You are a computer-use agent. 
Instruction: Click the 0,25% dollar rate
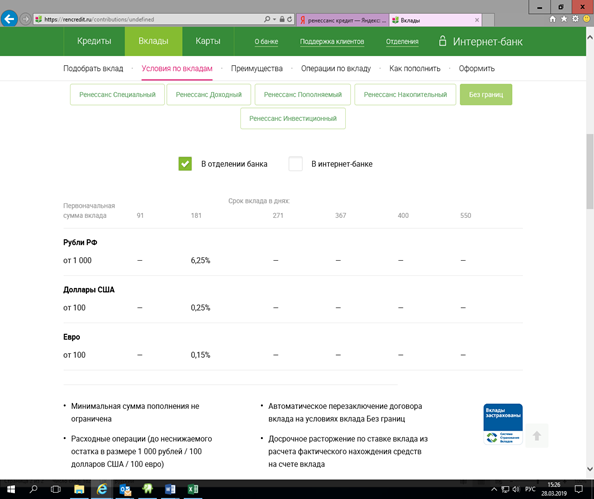click(200, 308)
